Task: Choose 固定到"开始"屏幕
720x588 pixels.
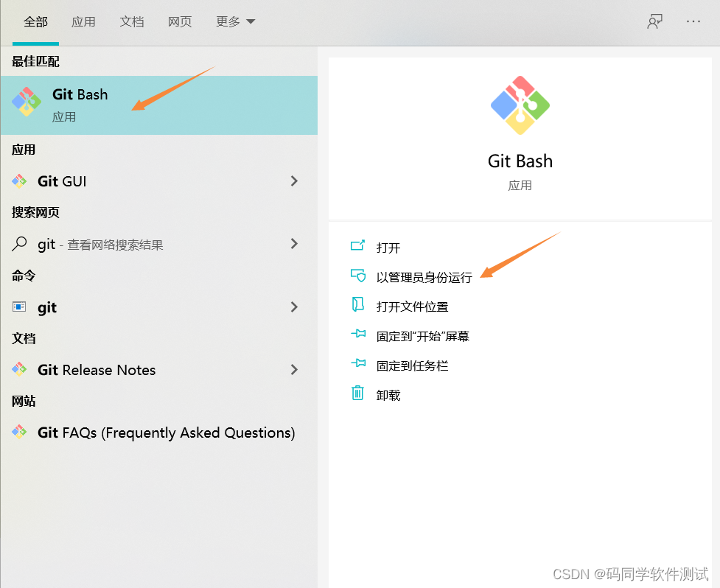Action: click(423, 337)
